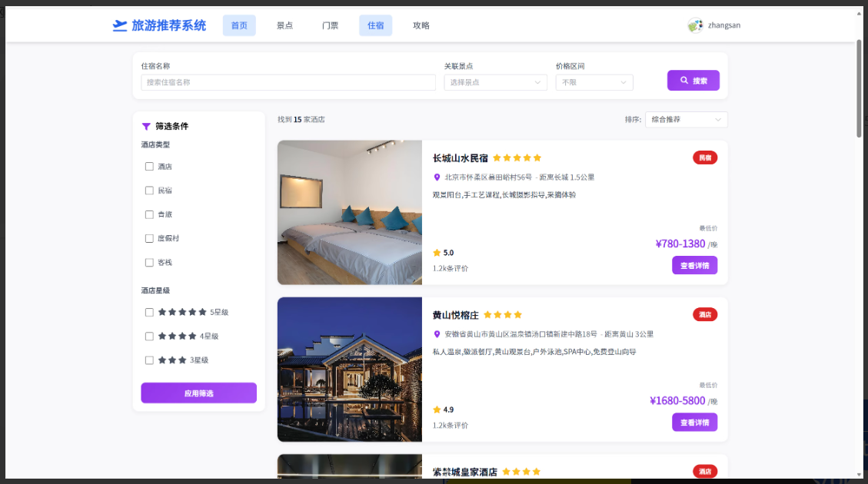Viewport: 868px width, 484px height.
Task: Click the 观景阳台 amenities line
Action: click(504, 194)
